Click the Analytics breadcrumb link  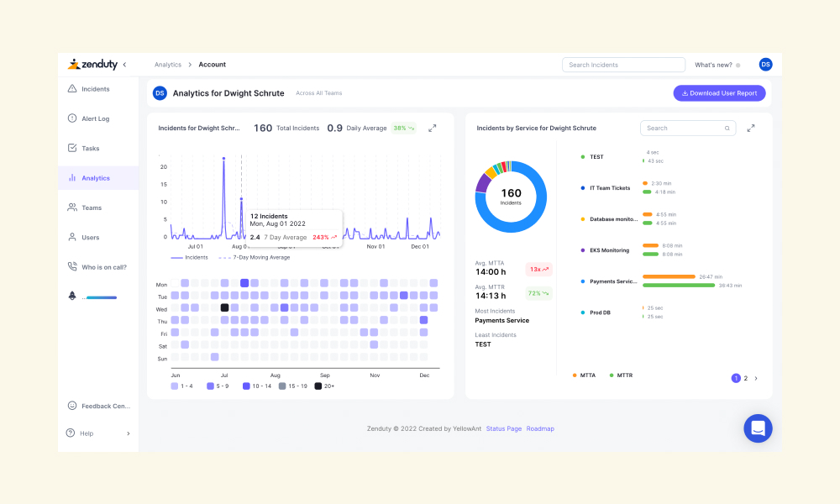[x=168, y=65]
